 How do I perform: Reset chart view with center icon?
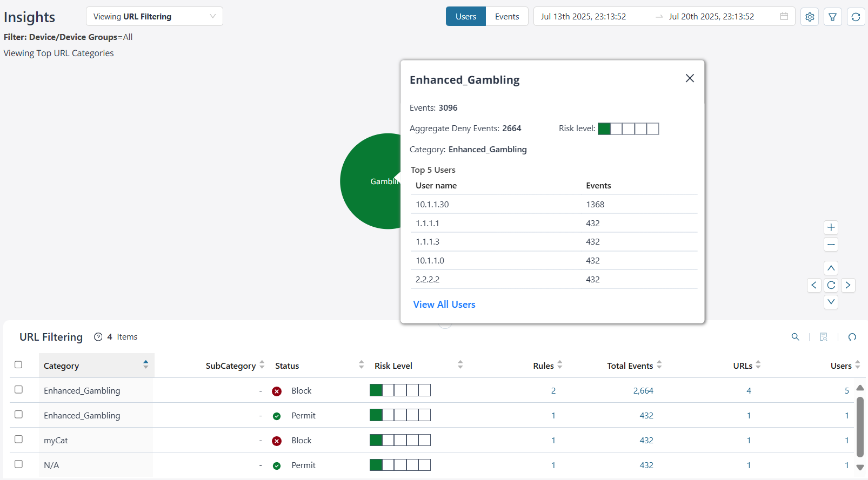(x=831, y=285)
